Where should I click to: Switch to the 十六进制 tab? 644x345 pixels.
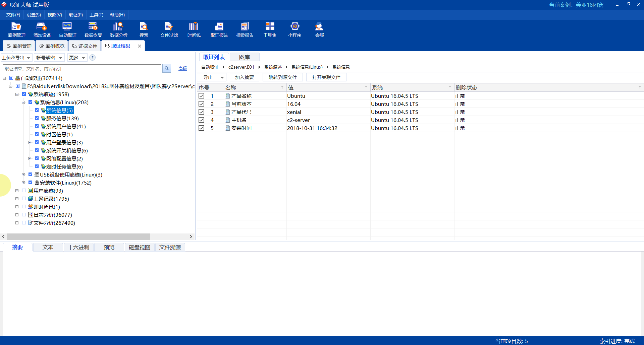[78, 247]
